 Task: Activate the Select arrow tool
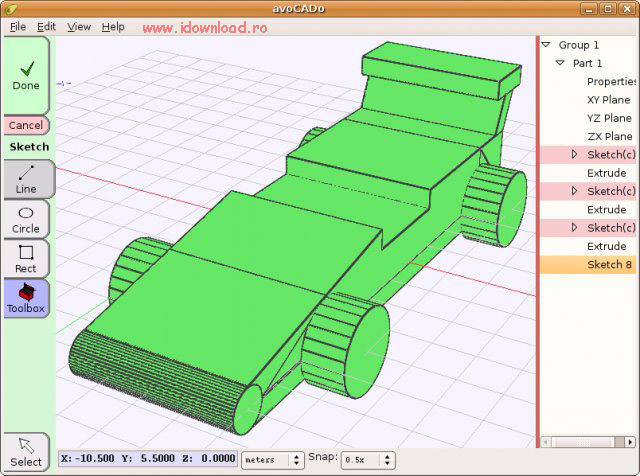coord(26,453)
